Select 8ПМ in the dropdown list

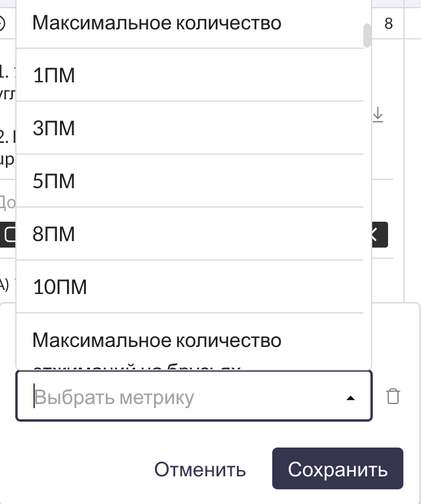click(x=189, y=234)
